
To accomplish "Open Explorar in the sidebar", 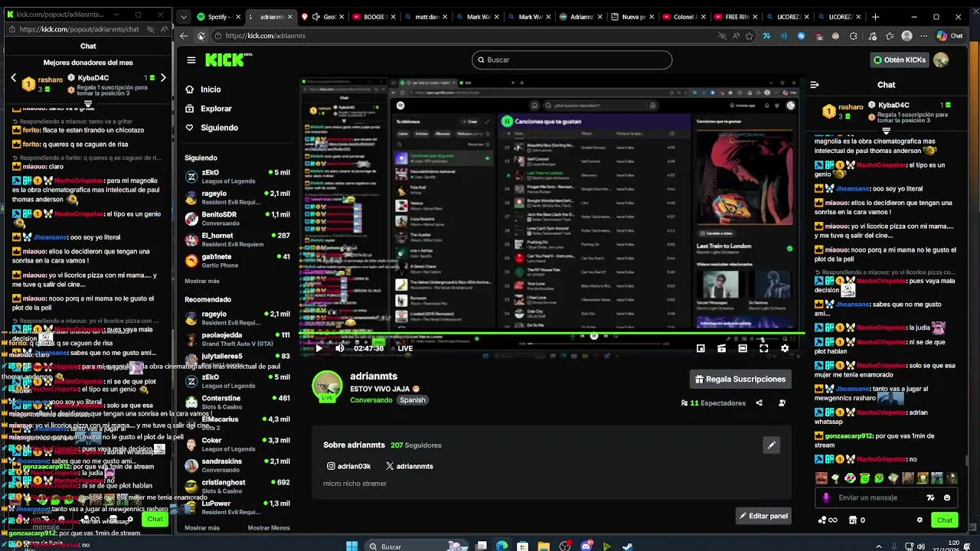I will (209, 109).
